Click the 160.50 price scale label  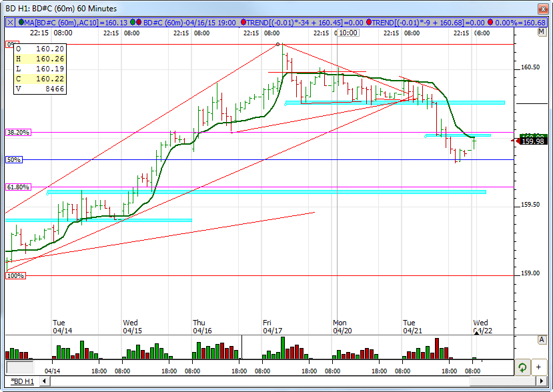click(x=530, y=67)
